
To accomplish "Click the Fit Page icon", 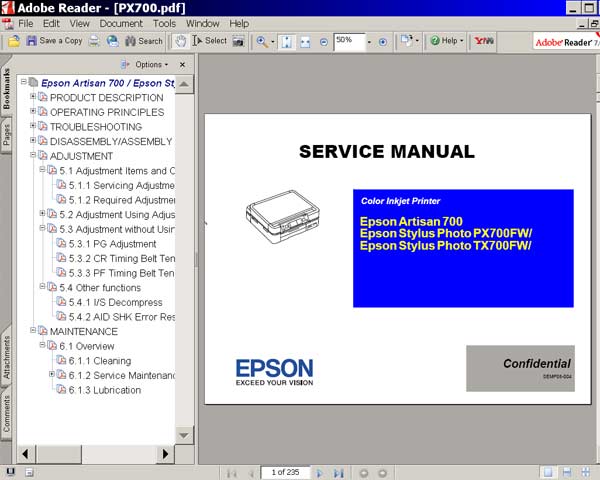I will 286,42.
